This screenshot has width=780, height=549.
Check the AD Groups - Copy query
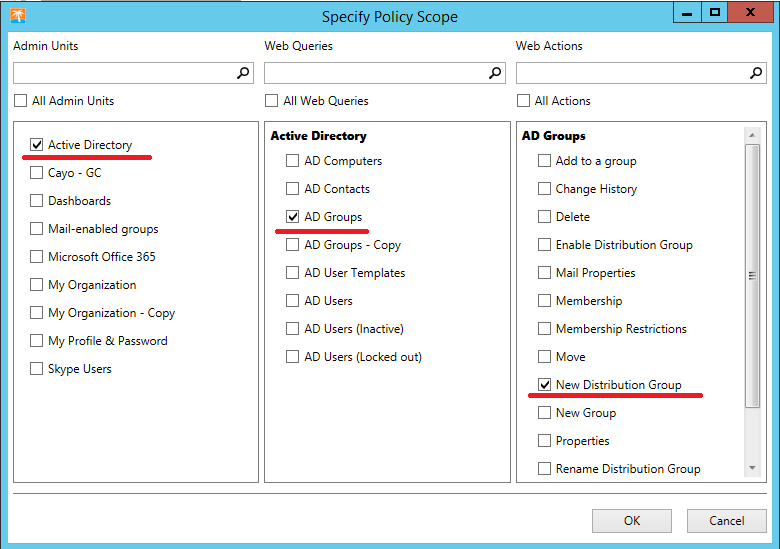click(x=292, y=245)
